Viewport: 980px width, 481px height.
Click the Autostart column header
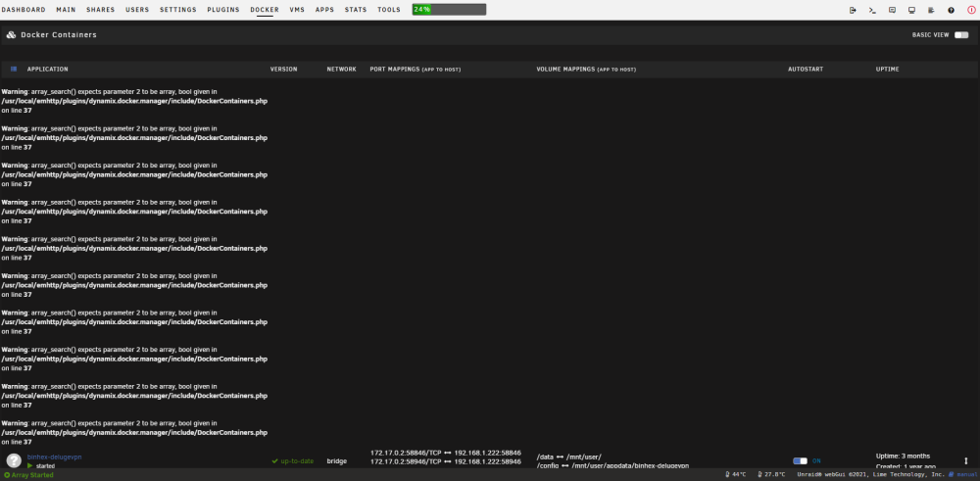point(806,70)
